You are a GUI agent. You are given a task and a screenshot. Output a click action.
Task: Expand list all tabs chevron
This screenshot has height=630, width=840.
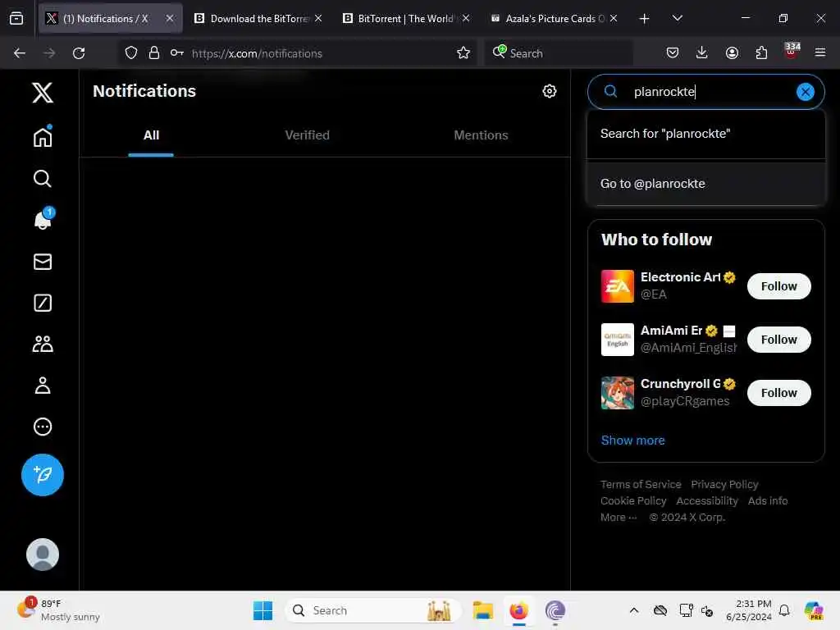click(x=677, y=18)
